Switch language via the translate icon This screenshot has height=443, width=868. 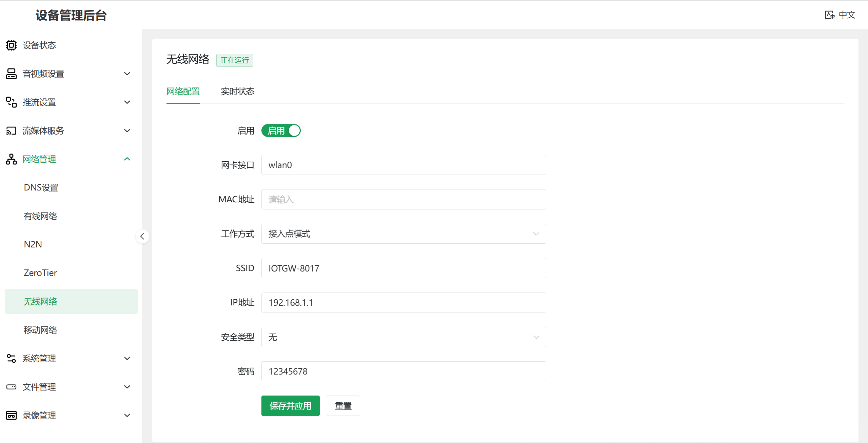coord(829,15)
